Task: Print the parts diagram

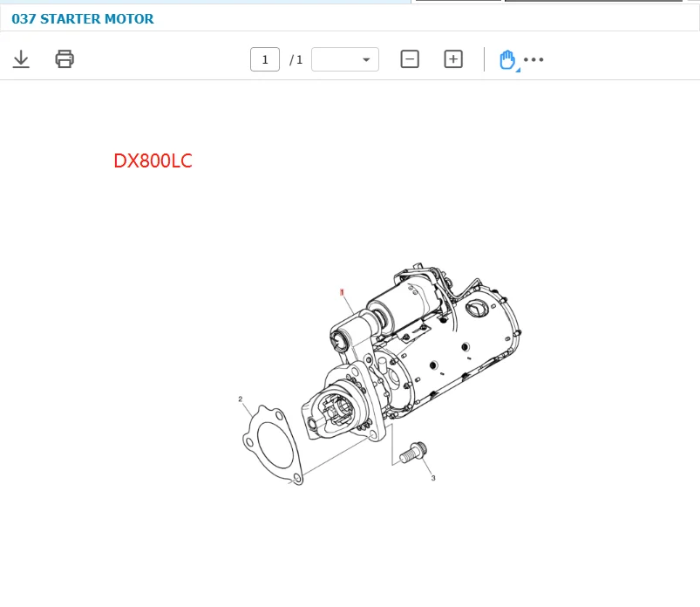Action: click(65, 59)
